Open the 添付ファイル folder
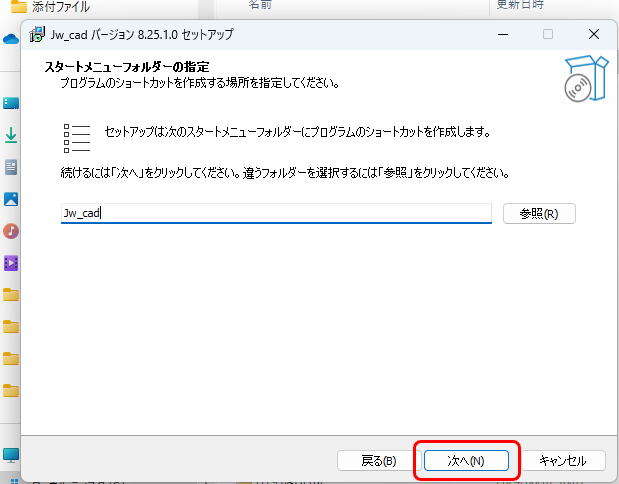Image resolution: width=619 pixels, height=484 pixels. [x=50, y=6]
